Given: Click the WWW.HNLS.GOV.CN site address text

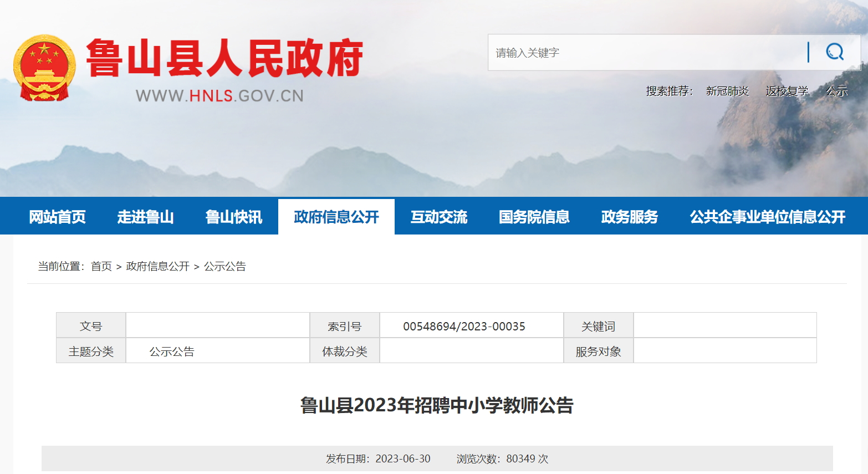Looking at the screenshot, I should point(219,96).
